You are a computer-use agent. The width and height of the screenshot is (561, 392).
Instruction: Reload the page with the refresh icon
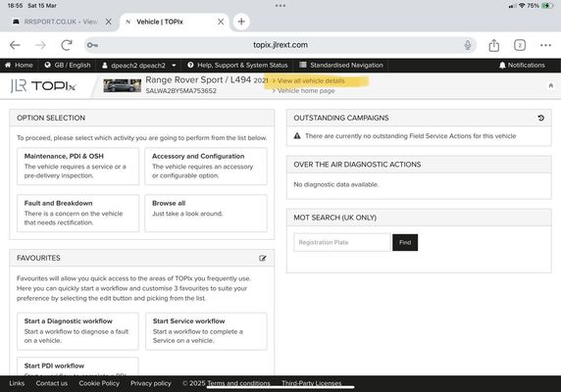point(67,45)
